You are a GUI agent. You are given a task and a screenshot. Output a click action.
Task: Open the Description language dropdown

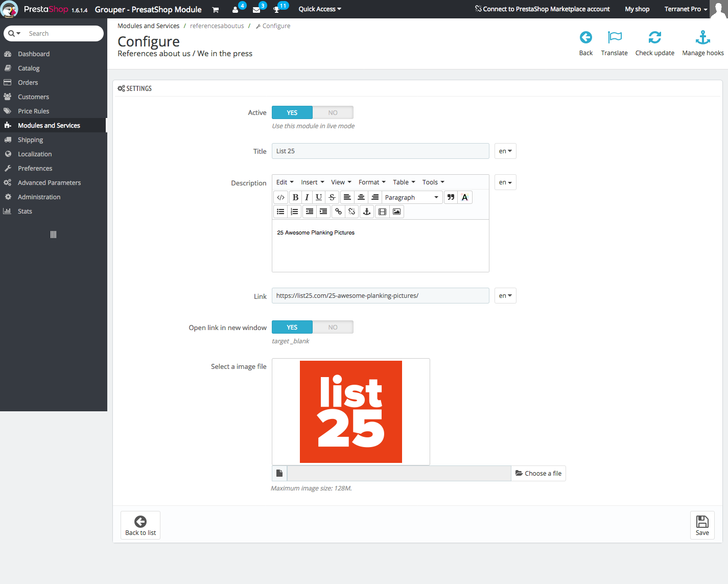click(x=505, y=182)
